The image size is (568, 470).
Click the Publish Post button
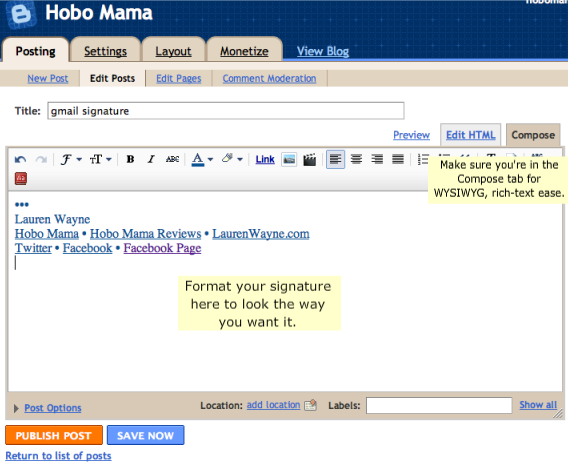pos(54,435)
